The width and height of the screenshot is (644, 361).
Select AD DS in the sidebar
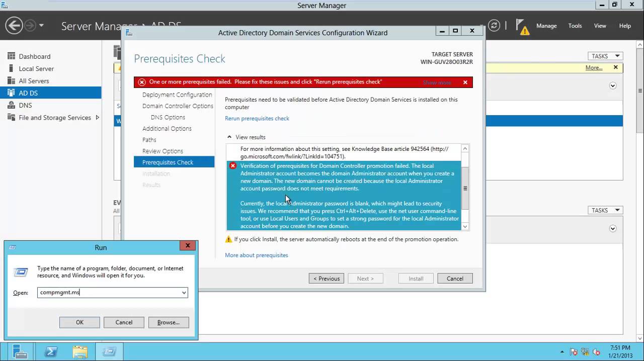coord(50,93)
